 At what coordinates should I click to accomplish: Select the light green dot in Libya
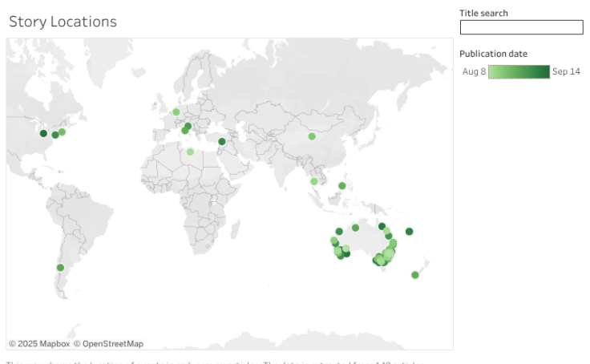click(x=191, y=152)
